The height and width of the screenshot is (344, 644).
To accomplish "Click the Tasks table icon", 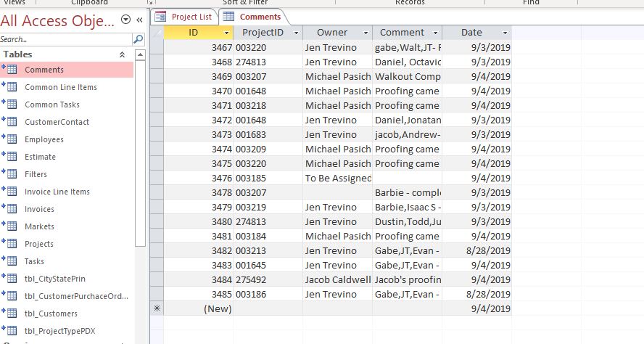I will click(x=12, y=261).
